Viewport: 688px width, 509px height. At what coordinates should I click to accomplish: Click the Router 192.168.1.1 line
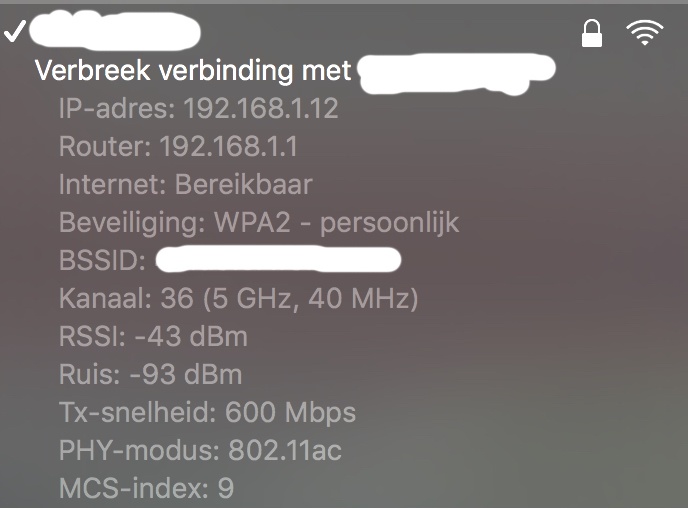point(178,147)
